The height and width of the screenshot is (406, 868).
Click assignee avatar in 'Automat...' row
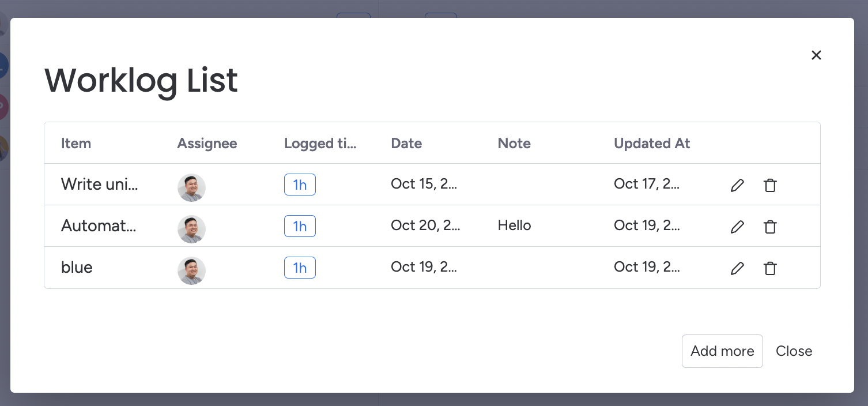(191, 229)
